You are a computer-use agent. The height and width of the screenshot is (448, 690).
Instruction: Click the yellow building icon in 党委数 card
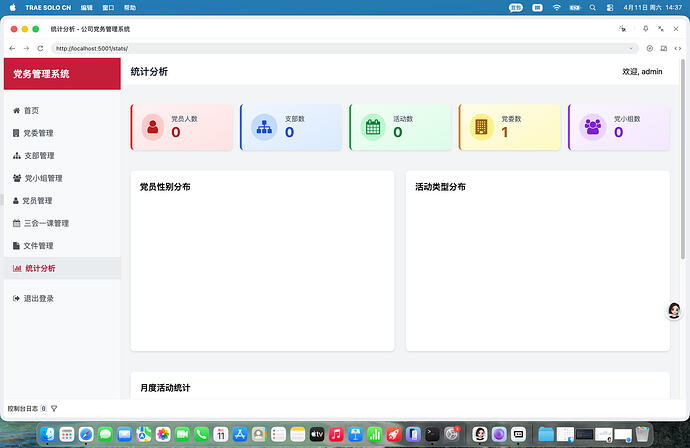pos(481,127)
